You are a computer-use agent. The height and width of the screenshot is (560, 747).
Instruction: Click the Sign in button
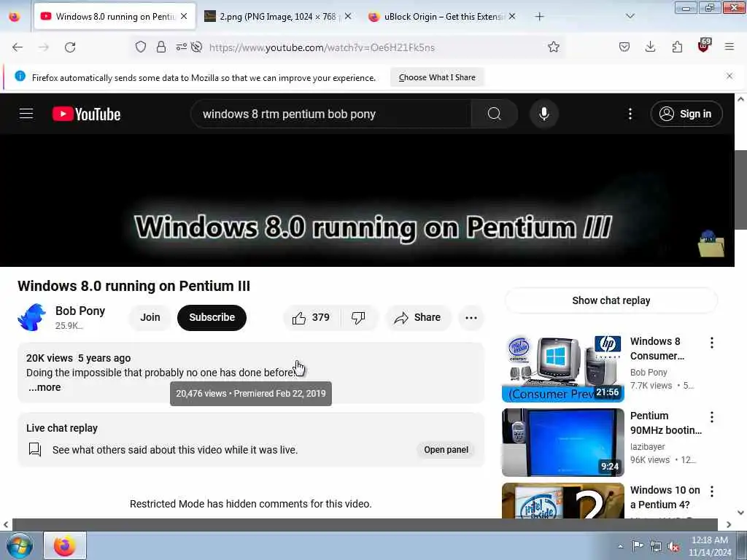tap(686, 114)
